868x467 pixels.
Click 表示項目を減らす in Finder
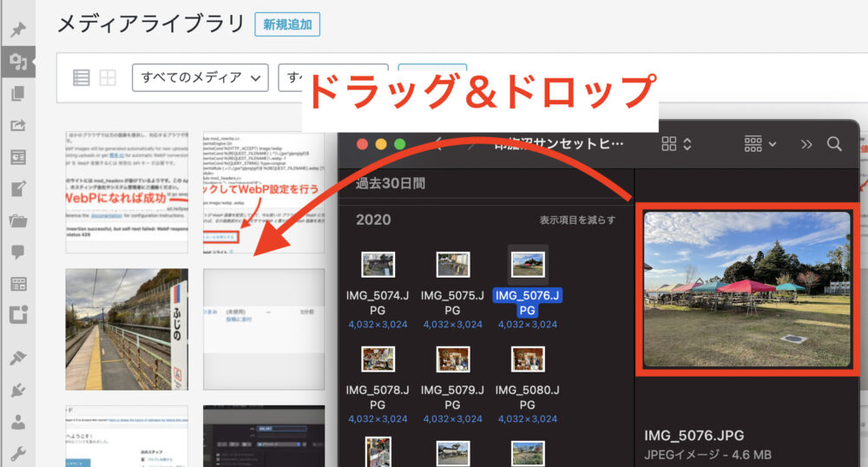click(x=577, y=220)
